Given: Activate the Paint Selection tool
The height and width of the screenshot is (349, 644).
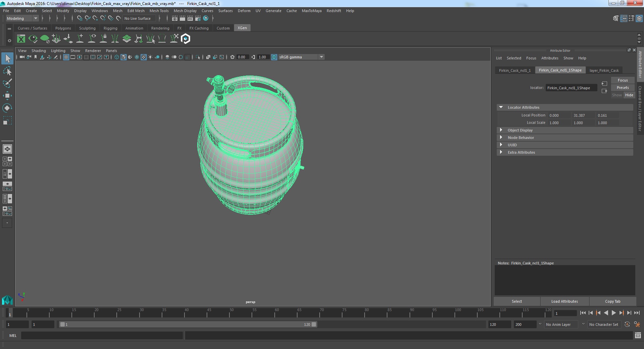Looking at the screenshot, I should click(7, 83).
